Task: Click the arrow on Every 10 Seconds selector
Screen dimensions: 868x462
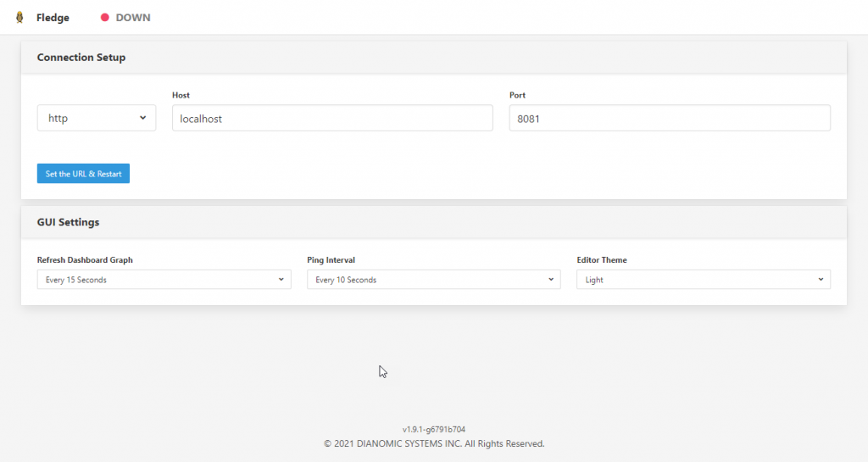Action: point(551,280)
